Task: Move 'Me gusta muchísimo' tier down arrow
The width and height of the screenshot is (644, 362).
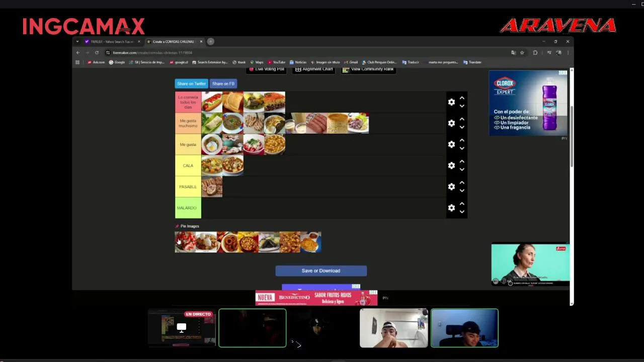Action: [x=462, y=127]
